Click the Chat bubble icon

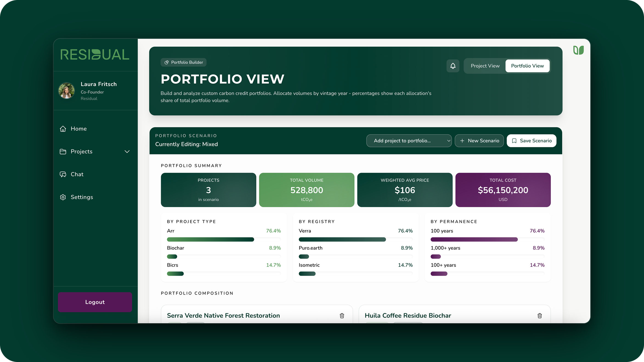coord(63,174)
